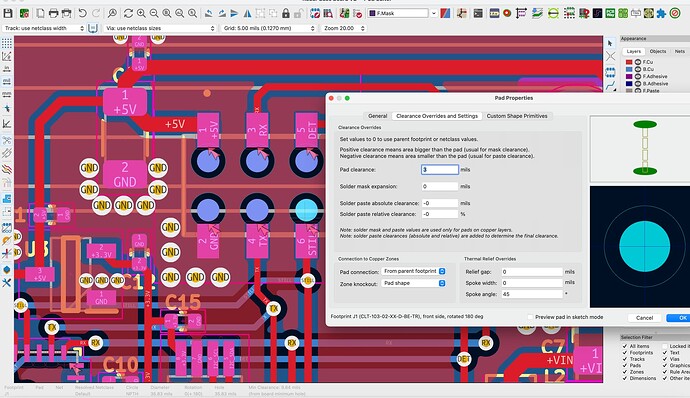Open the Zoom level dropdown

344,28
